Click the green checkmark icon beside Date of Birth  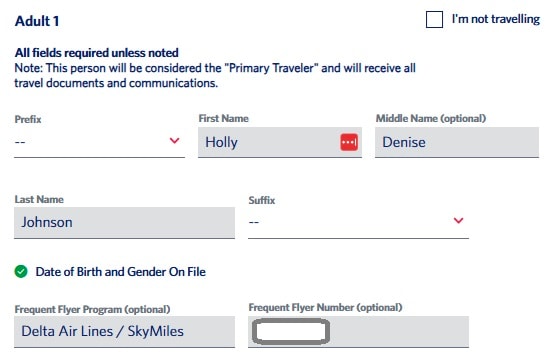[x=21, y=272]
